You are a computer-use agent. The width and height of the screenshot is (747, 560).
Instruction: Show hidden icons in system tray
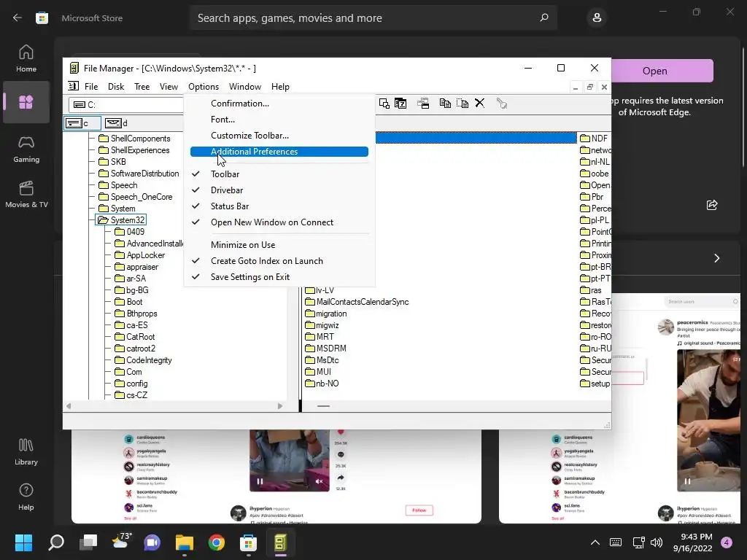pyautogui.click(x=595, y=542)
